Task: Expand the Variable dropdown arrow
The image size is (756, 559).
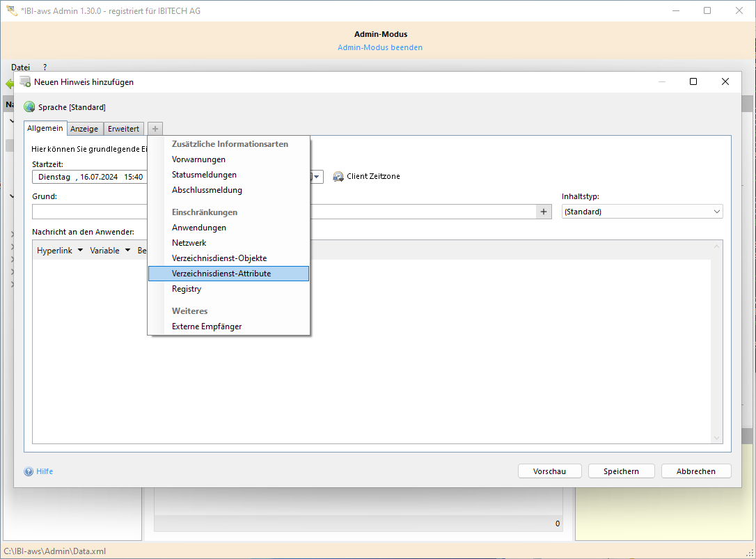Action: pyautogui.click(x=127, y=250)
